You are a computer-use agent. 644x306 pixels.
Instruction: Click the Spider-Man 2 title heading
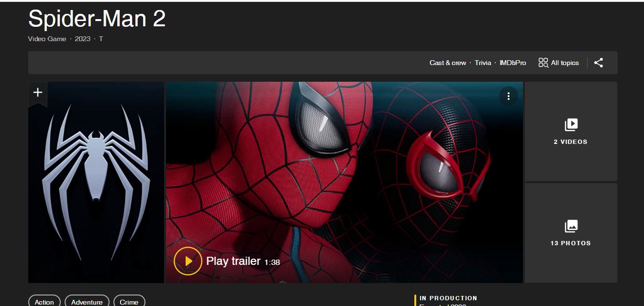point(97,19)
